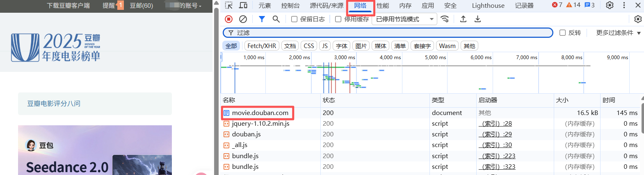This screenshot has width=644, height=175.
Task: Activate the inspect element picker icon
Action: (x=229, y=5)
